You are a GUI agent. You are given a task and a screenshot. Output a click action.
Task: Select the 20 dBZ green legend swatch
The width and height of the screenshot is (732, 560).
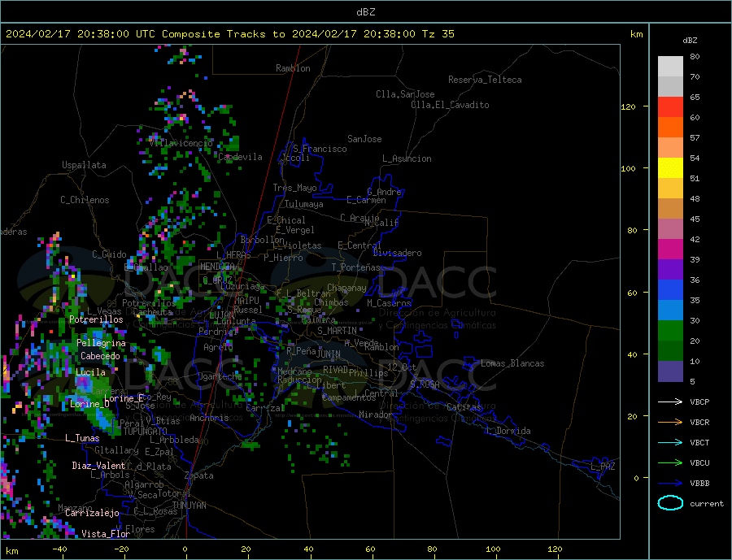point(670,331)
